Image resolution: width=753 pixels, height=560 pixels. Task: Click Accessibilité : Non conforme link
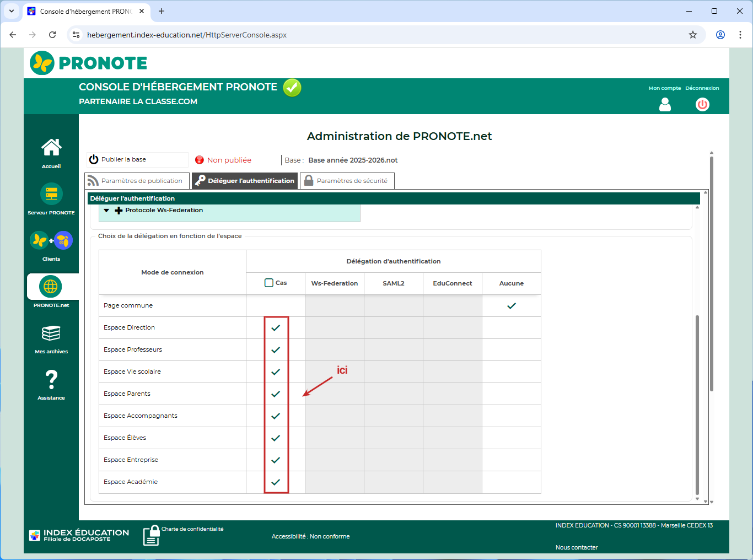(310, 536)
